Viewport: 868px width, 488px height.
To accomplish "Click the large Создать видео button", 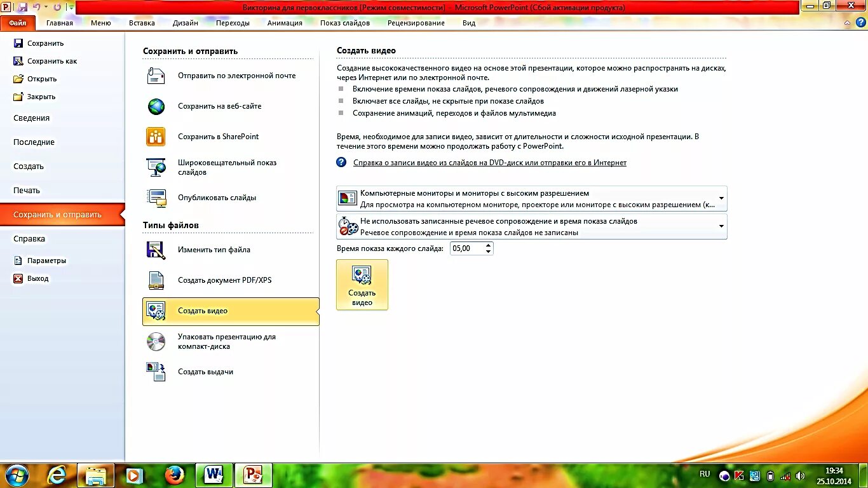I will [x=362, y=285].
